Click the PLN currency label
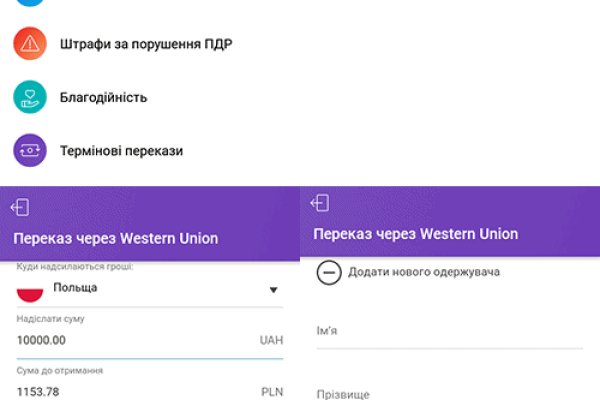600x400 pixels. pyautogui.click(x=272, y=391)
